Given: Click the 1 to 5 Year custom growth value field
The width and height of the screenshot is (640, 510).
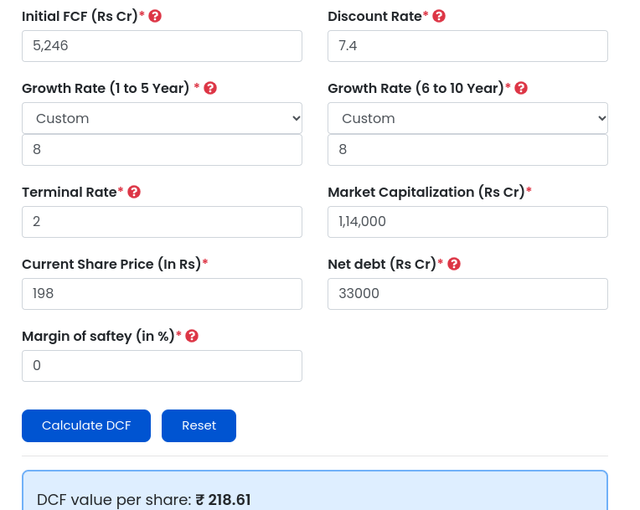Looking at the screenshot, I should (x=162, y=150).
